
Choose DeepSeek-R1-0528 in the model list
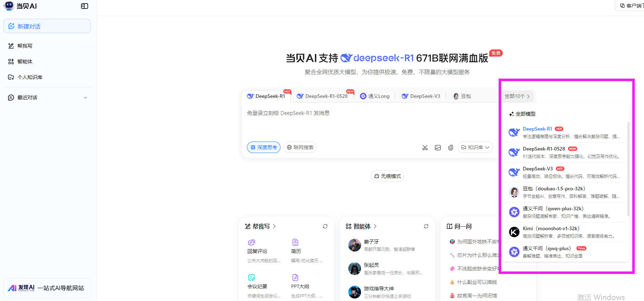(566, 152)
